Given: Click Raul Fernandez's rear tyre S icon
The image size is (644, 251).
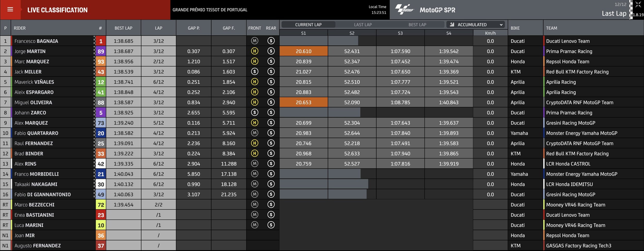Looking at the screenshot, I should pyautogui.click(x=271, y=143).
